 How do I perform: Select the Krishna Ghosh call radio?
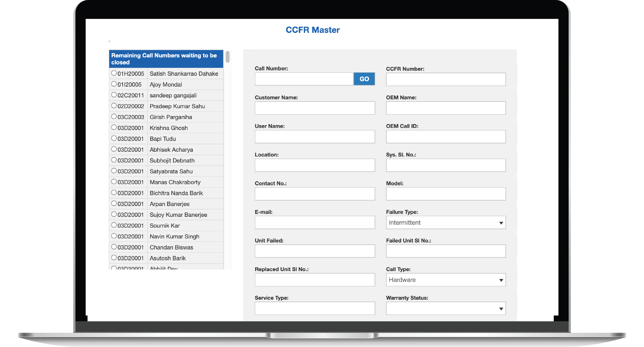tap(114, 127)
